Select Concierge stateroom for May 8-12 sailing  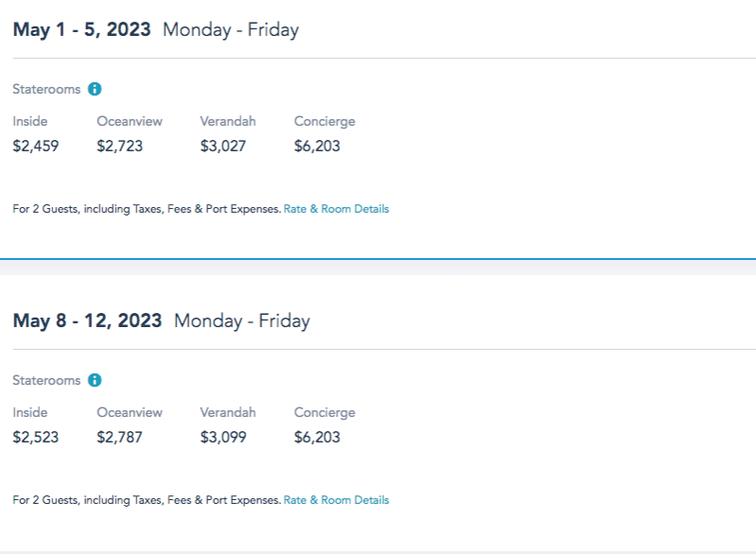tap(317, 438)
